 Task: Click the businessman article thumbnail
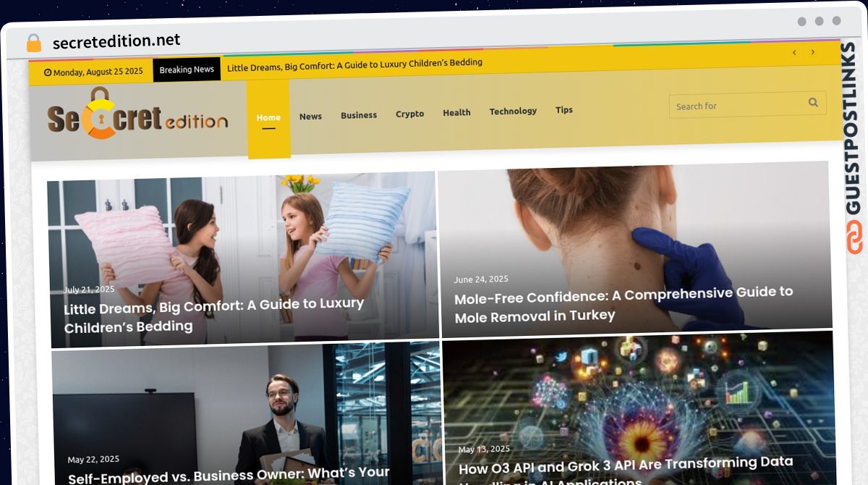click(x=246, y=413)
